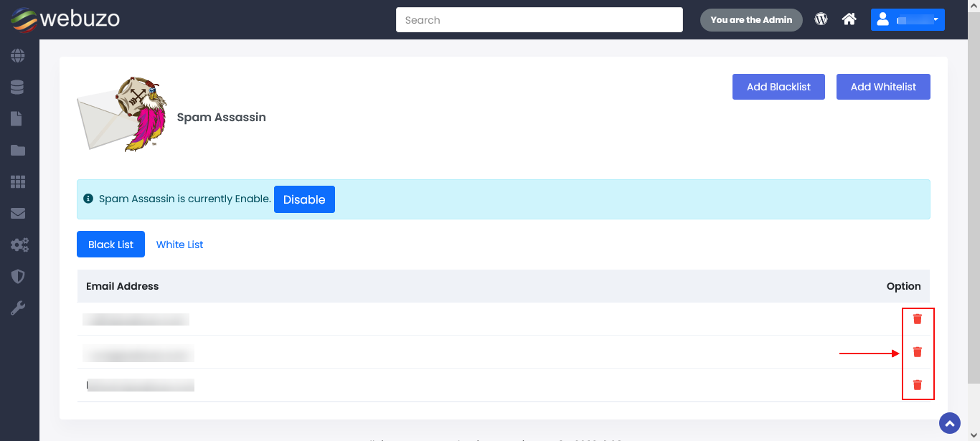Open the envelope email sidebar icon
Image resolution: width=980 pixels, height=441 pixels.
point(18,214)
